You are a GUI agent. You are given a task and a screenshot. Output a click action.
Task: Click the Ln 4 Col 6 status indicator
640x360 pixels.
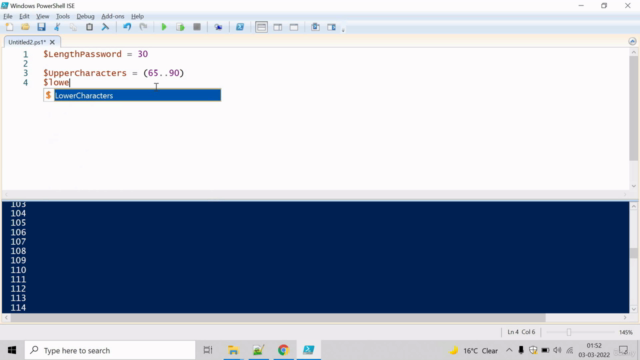coord(521,332)
